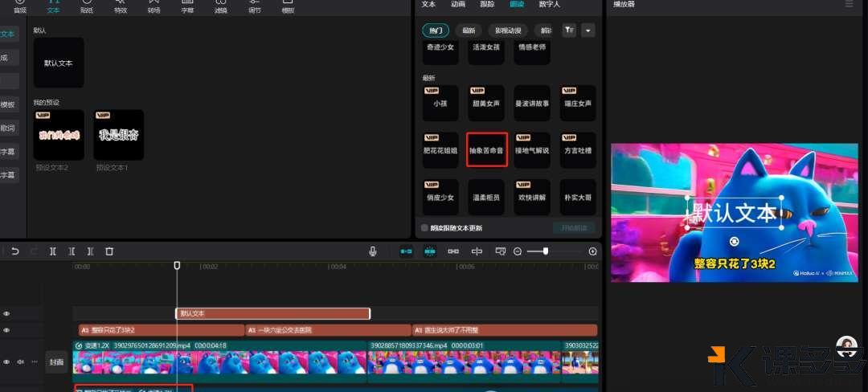Open the 模板 templates tab in top toolbar
Viewport: 868px width, 392px height.
(x=288, y=6)
